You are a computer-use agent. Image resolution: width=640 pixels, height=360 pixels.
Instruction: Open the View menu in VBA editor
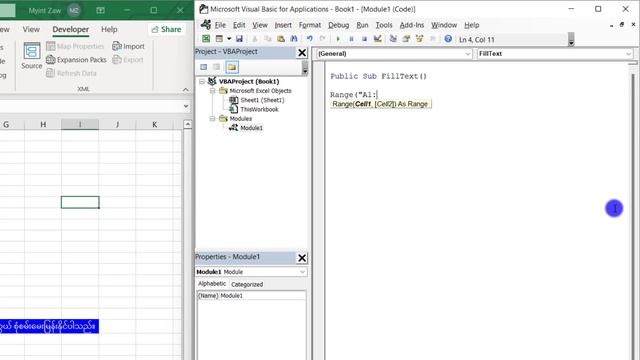point(260,25)
